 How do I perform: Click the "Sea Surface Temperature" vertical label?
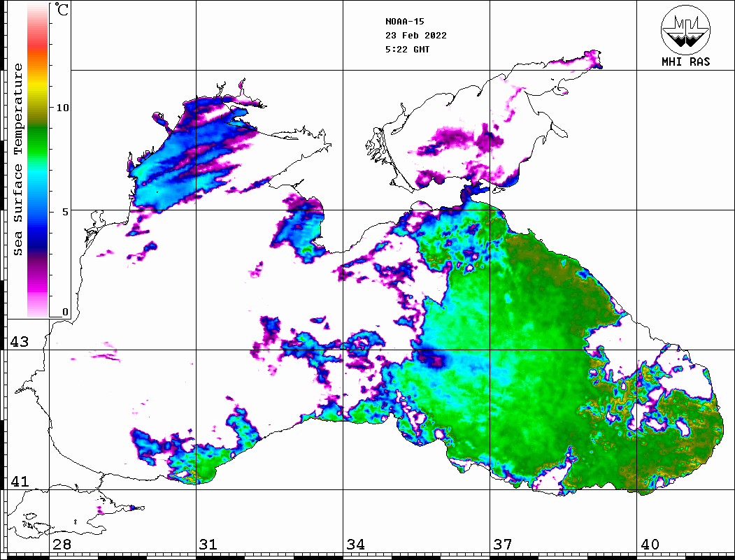(17, 159)
